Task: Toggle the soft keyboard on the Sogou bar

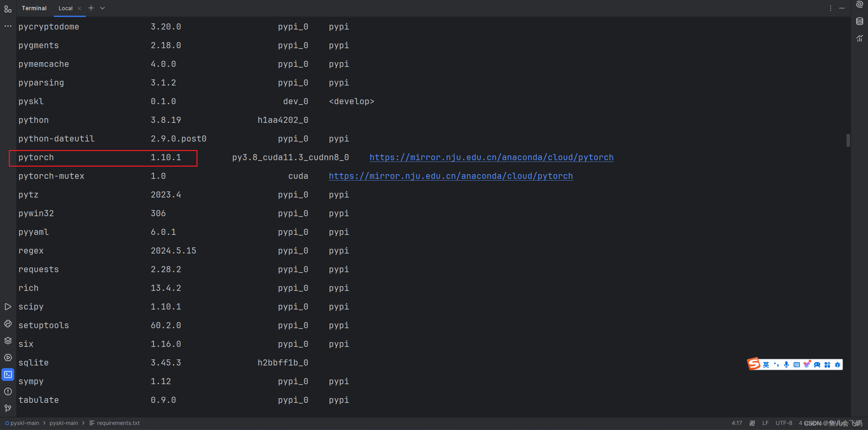Action: pyautogui.click(x=796, y=365)
